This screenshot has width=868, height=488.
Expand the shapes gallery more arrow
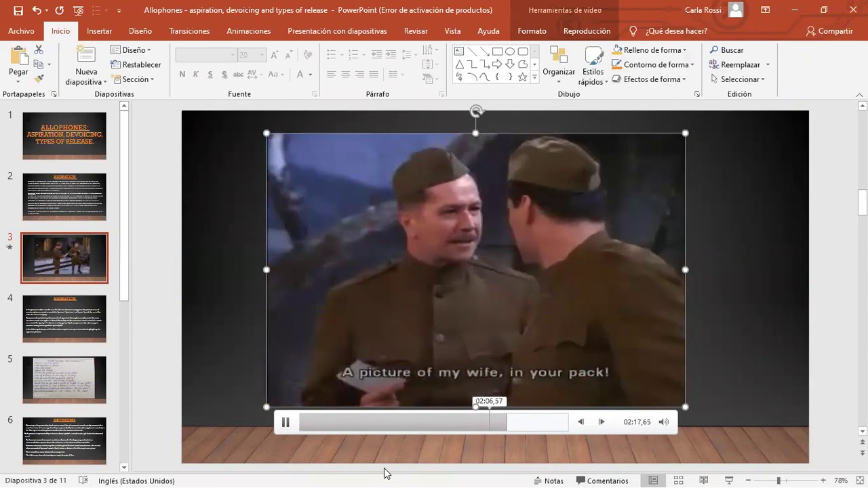[534, 79]
